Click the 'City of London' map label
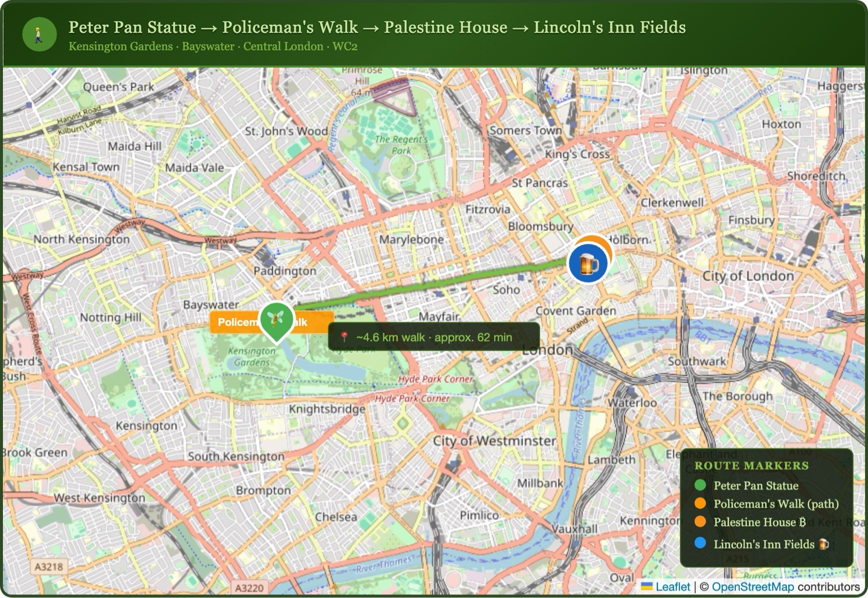The height and width of the screenshot is (598, 868). point(748,276)
